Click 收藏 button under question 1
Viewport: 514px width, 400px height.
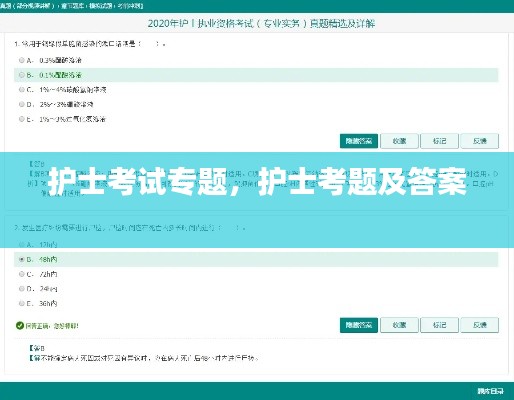pyautogui.click(x=399, y=141)
